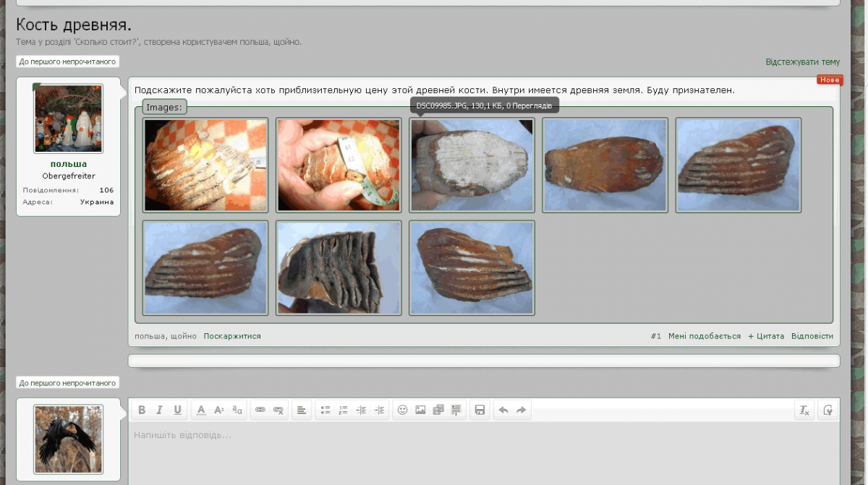868x485 pixels.
Task: Toggle bold formatting in reply editor
Action: coord(142,410)
